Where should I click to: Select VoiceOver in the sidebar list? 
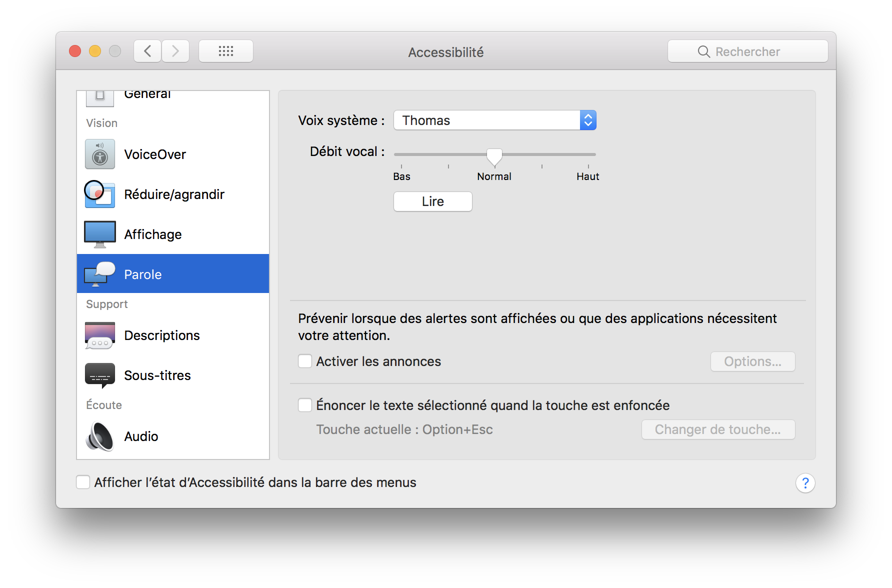(x=155, y=154)
